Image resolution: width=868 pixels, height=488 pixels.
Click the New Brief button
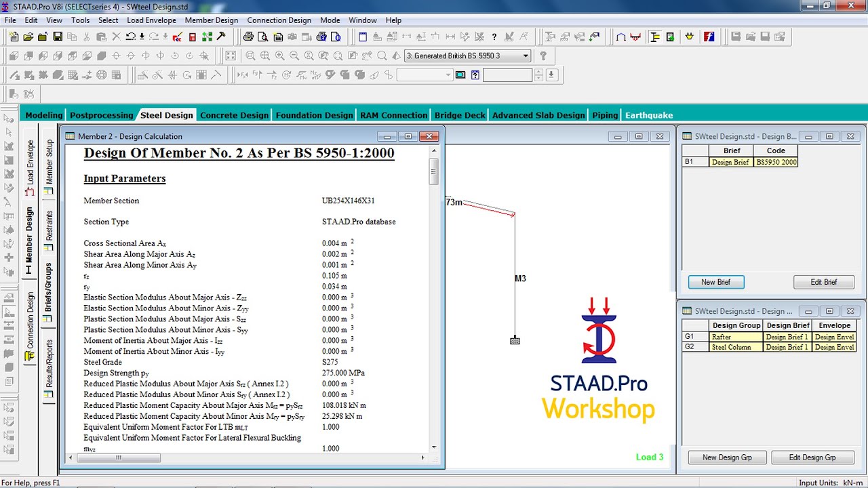pyautogui.click(x=716, y=282)
